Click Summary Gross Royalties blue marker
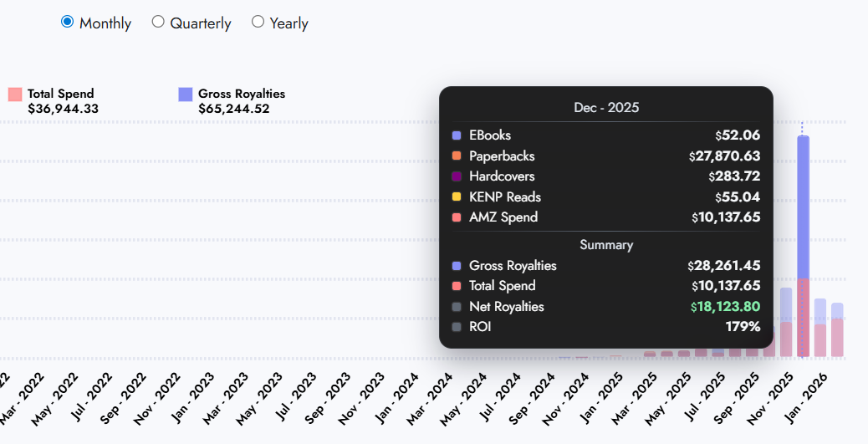 pos(457,266)
